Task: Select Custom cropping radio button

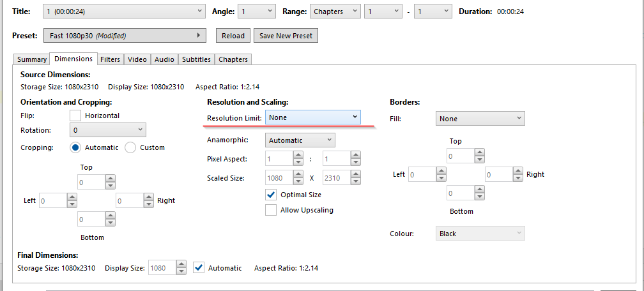Action: (130, 147)
